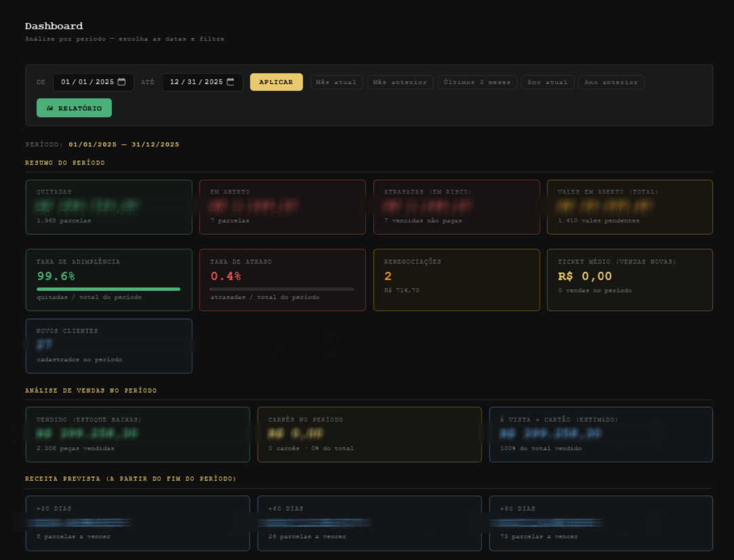Click the Dashboard page title
This screenshot has width=734, height=560.
coord(54,26)
